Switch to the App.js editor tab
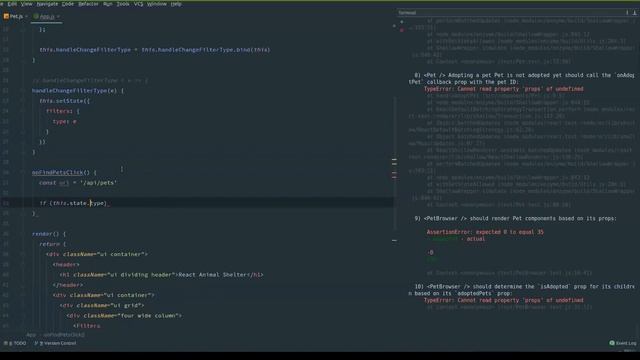The width and height of the screenshot is (640, 360). pyautogui.click(x=47, y=16)
